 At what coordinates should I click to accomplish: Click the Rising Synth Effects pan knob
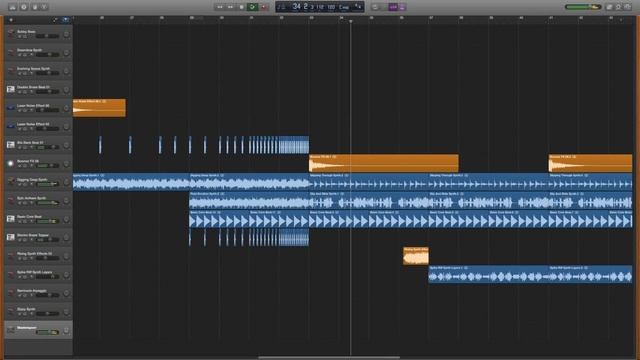[67, 256]
